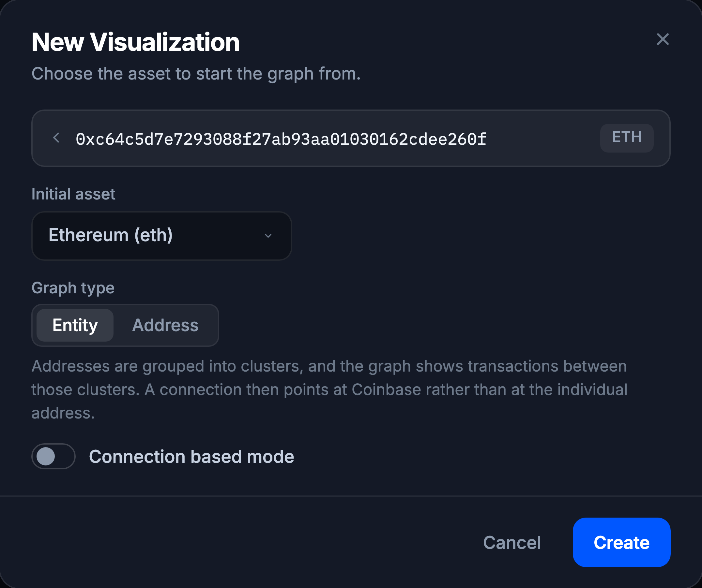Click the New Visualization heading
This screenshot has width=702, height=588.
pyautogui.click(x=135, y=42)
